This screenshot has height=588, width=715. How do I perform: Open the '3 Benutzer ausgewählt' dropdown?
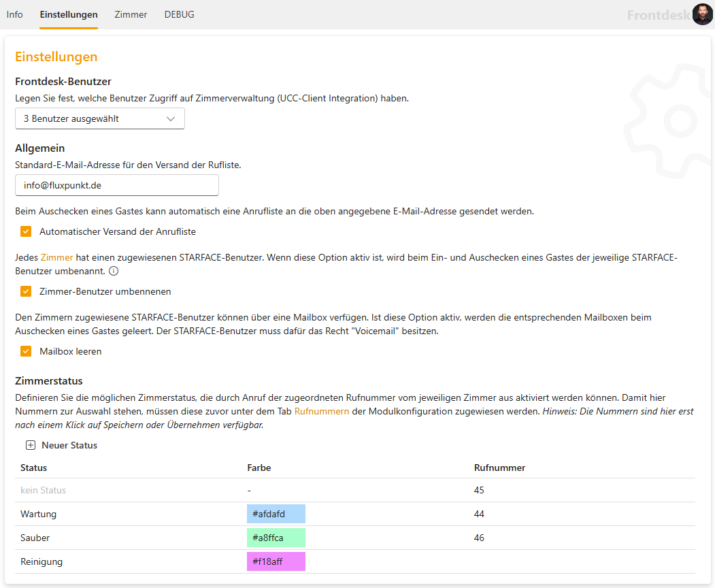(100, 118)
